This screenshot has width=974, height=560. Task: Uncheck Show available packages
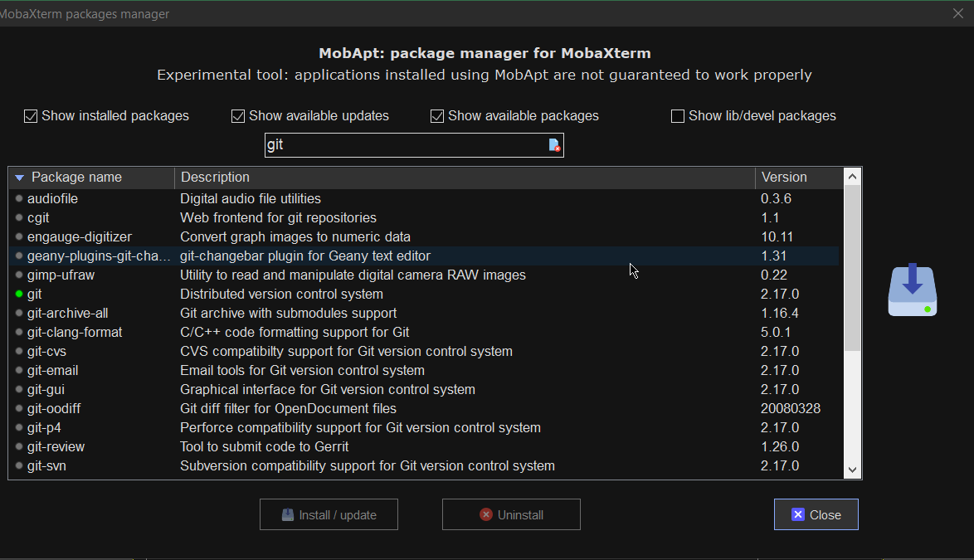tap(437, 116)
